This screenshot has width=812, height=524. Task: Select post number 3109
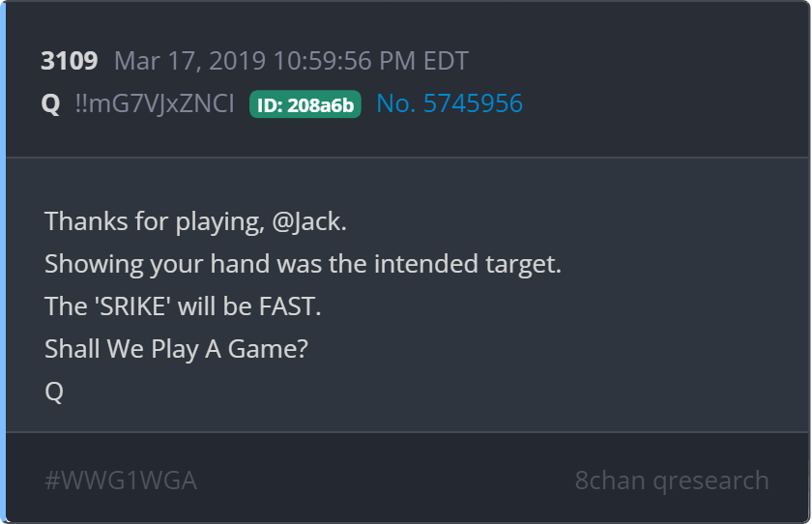[70, 61]
